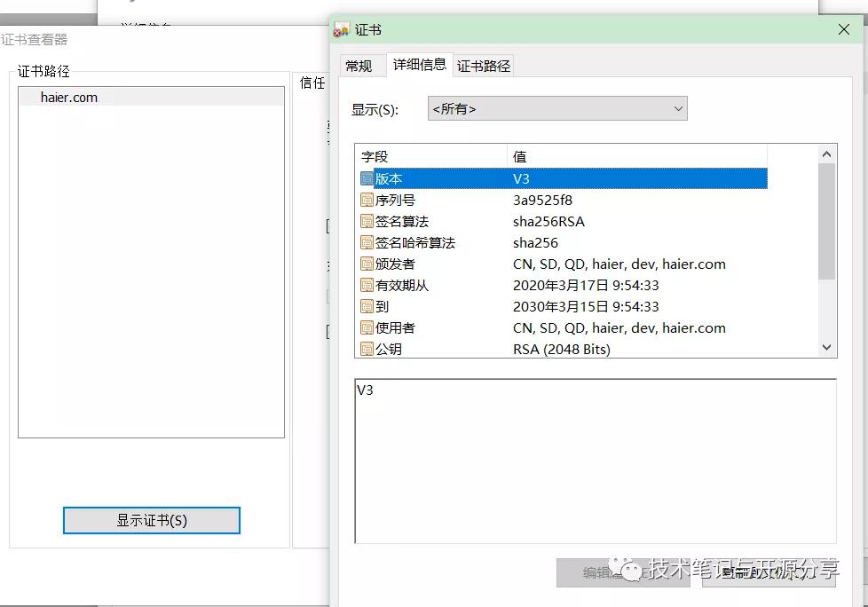Screen dimensions: 868x607
Task: Select the 详细信息 tab
Action: tap(419, 65)
